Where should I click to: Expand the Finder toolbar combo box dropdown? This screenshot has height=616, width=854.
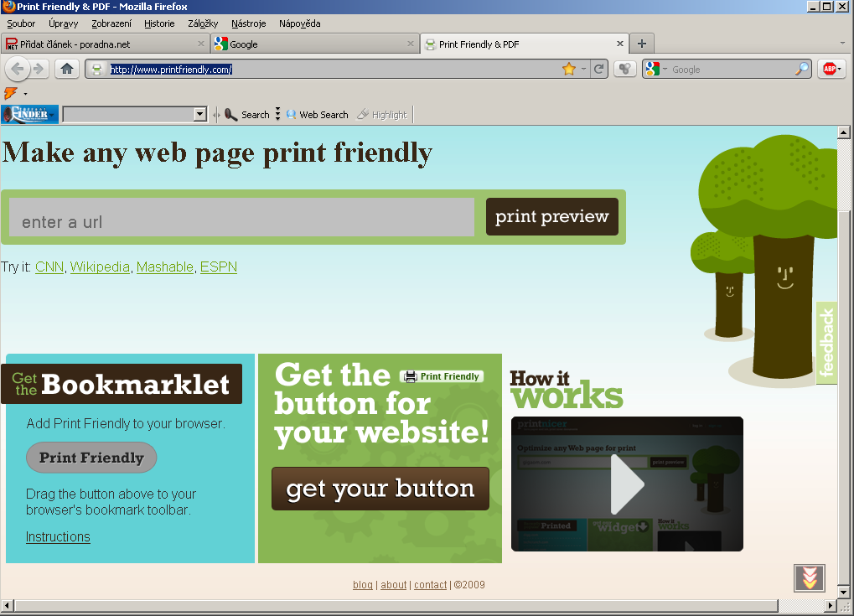200,114
